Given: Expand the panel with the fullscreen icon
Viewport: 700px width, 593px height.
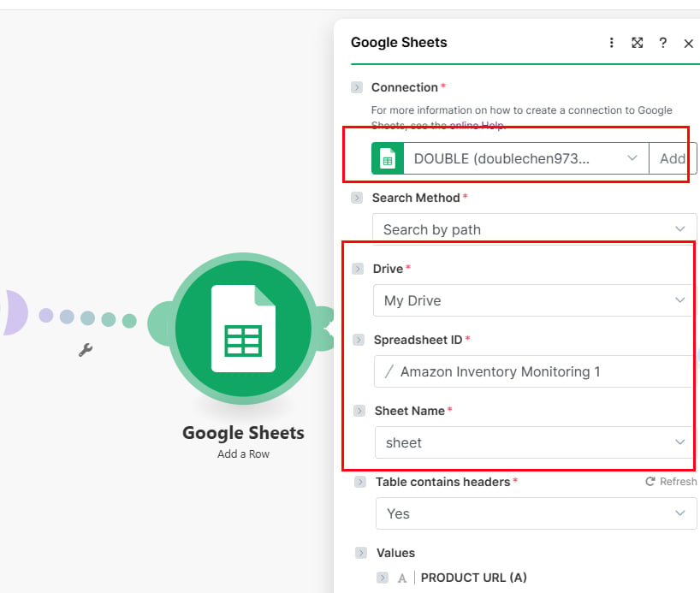Looking at the screenshot, I should pyautogui.click(x=637, y=43).
